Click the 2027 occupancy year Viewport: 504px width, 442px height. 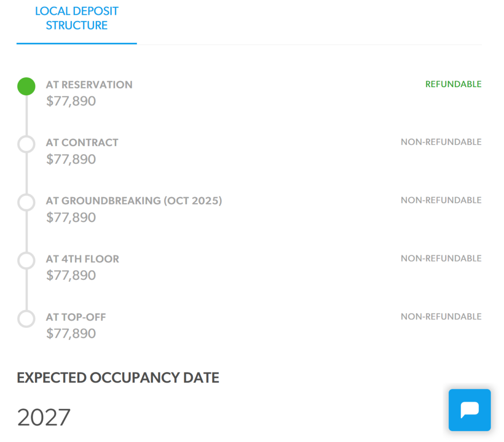[44, 417]
